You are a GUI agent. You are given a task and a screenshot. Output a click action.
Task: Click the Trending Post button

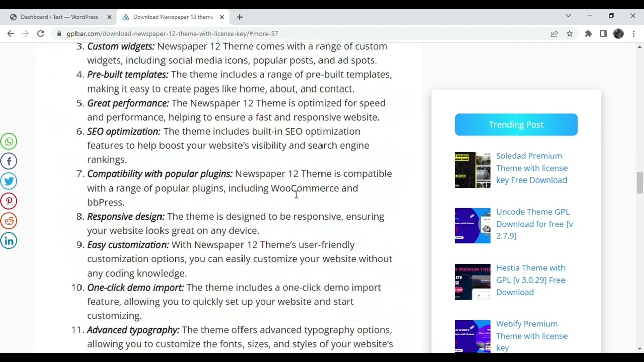516,125
